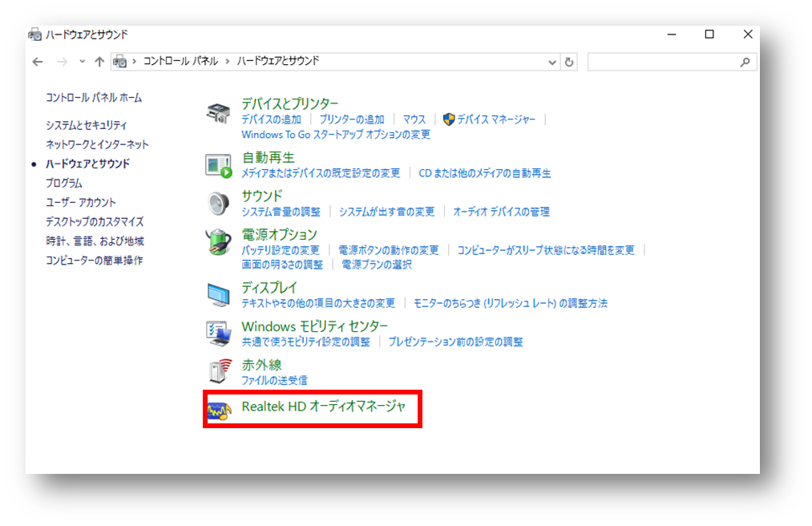Click 電源プランの選択 link
Viewport: 812px width, 526px height.
377,265
